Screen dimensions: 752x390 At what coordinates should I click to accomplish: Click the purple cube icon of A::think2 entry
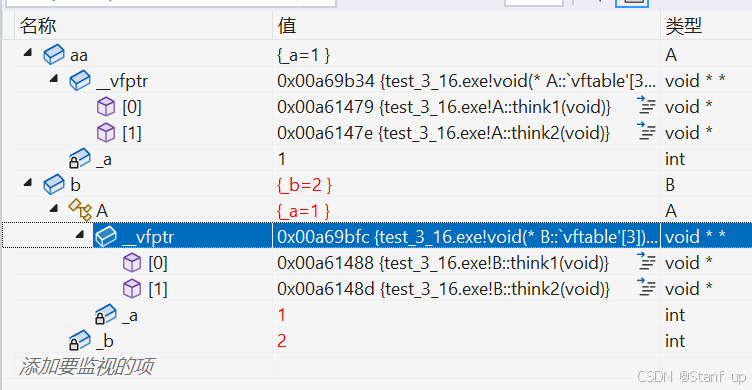106,132
